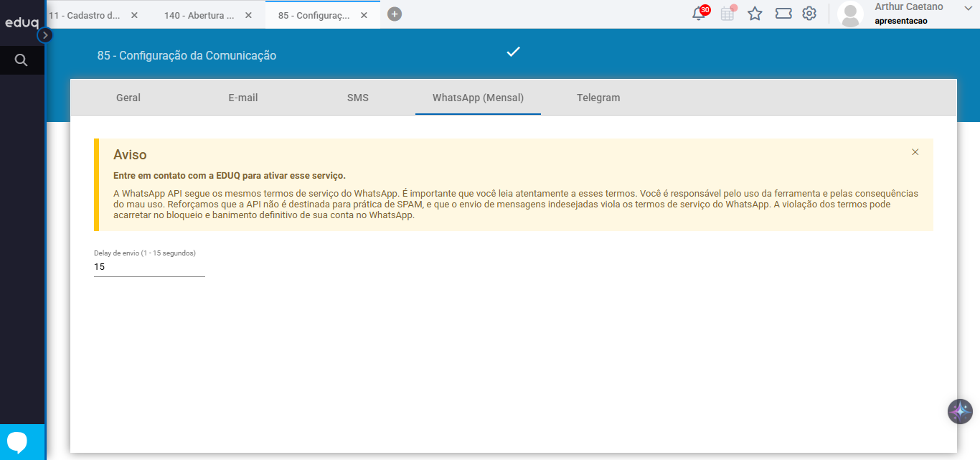Open the chat bubble widget
Image resolution: width=980 pixels, height=460 pixels.
point(17,442)
